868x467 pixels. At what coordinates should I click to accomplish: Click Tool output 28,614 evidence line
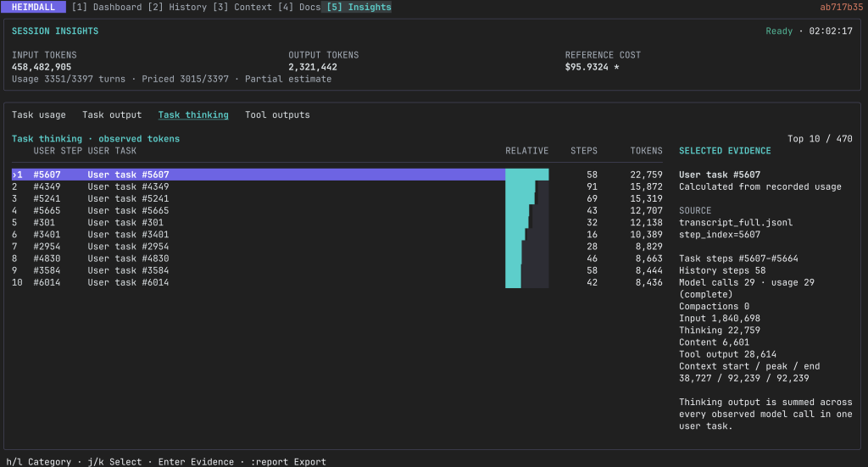pyautogui.click(x=728, y=354)
